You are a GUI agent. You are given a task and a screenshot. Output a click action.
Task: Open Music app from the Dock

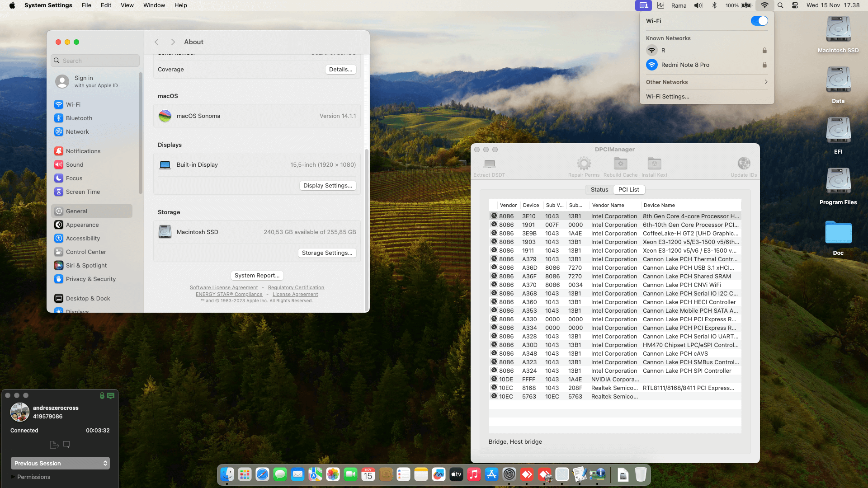(474, 474)
